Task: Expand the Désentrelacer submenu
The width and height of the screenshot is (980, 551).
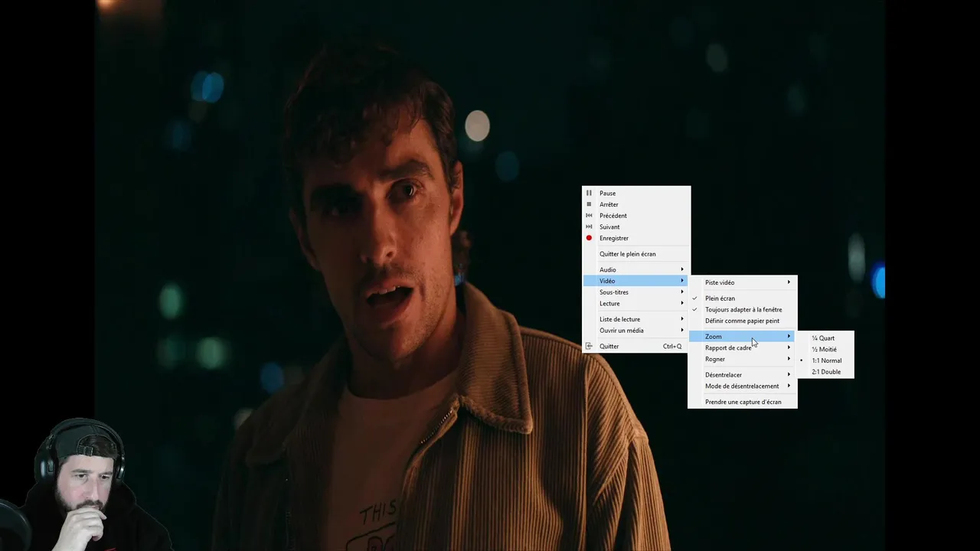Action: [x=742, y=375]
